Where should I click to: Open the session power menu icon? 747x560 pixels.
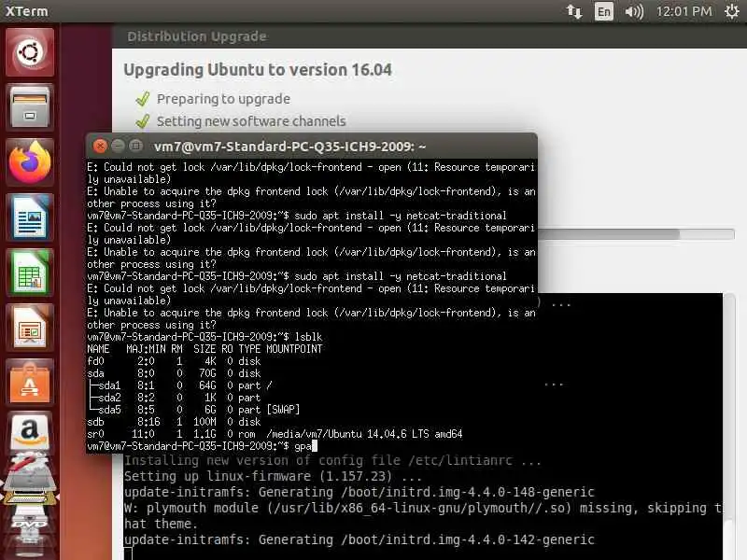(x=732, y=11)
